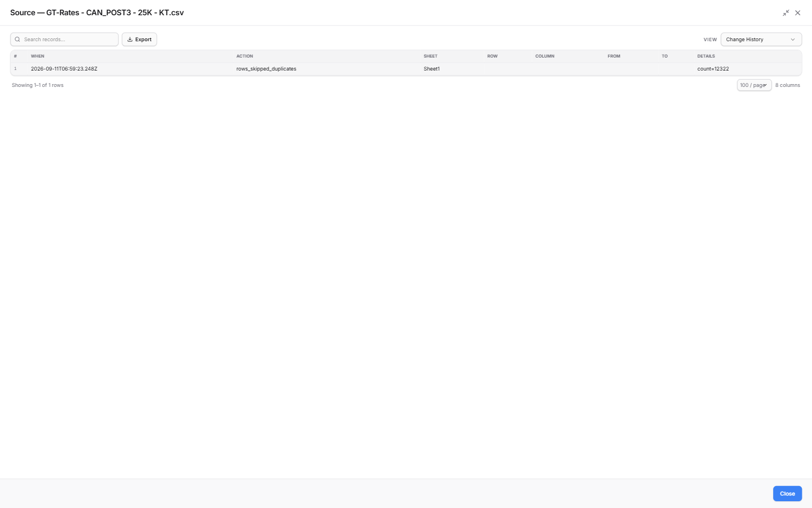The height and width of the screenshot is (508, 812).
Task: Click the TO column header
Action: coord(664,56)
